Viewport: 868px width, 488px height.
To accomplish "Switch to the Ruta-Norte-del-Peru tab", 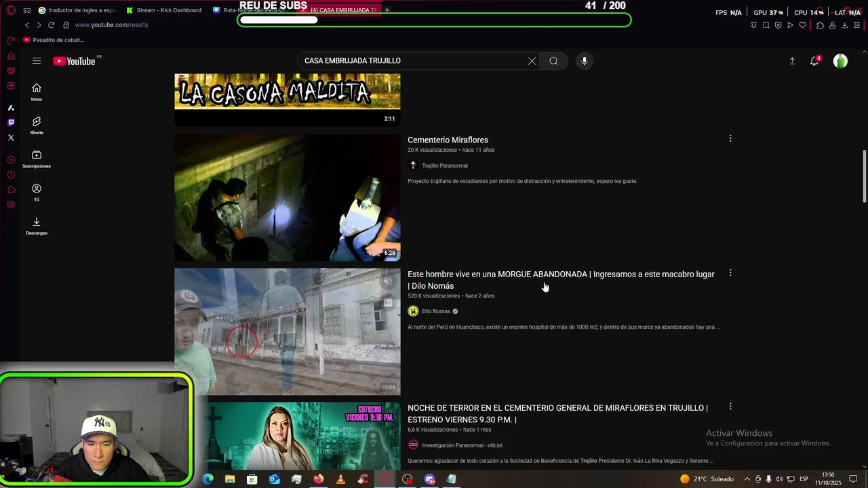I will (250, 10).
